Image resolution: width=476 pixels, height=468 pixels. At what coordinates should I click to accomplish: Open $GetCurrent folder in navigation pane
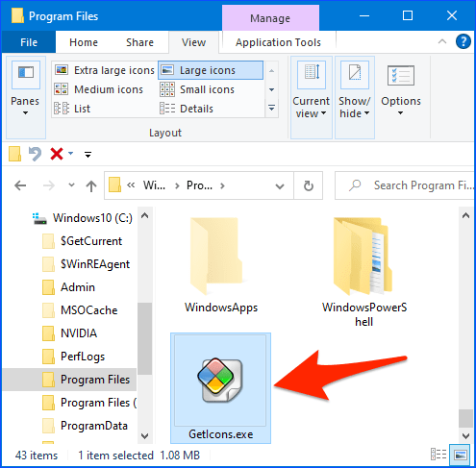[83, 241]
